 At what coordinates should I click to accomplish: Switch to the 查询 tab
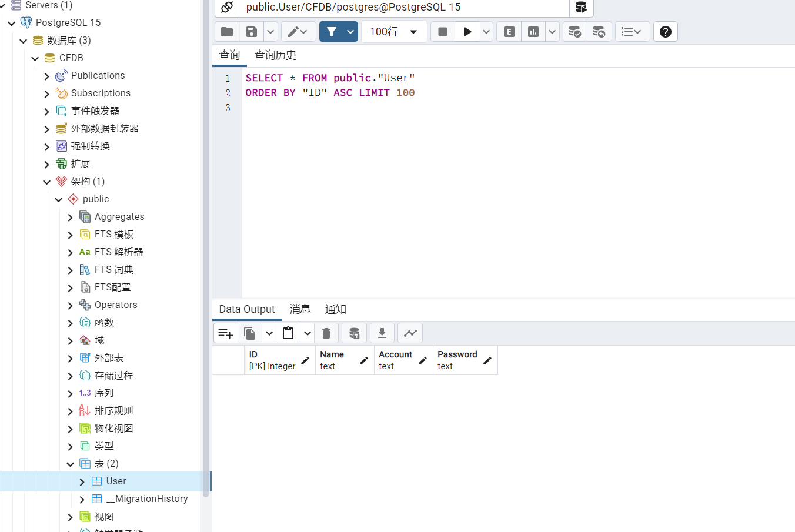229,55
